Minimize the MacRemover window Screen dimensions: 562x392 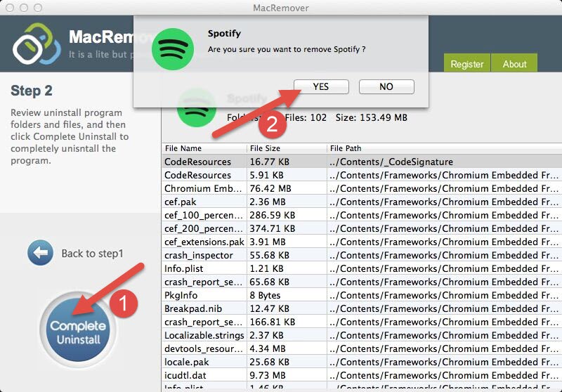tap(24, 8)
